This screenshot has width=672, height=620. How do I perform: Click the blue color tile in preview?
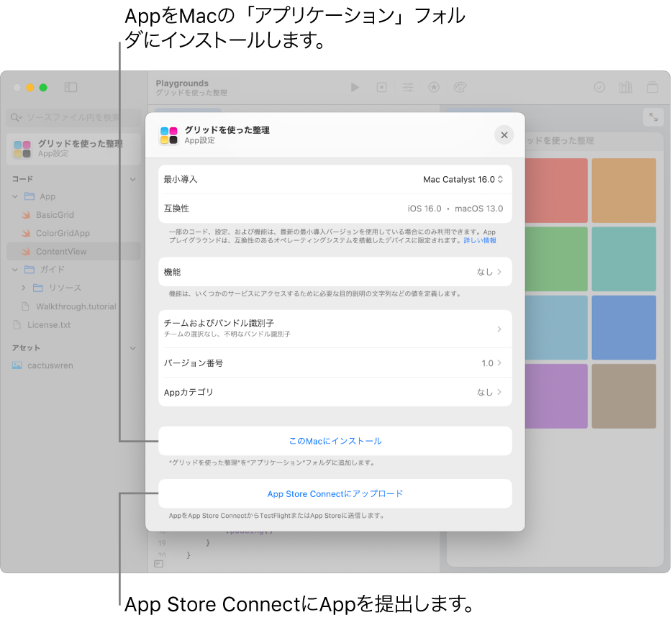pyautogui.click(x=624, y=327)
